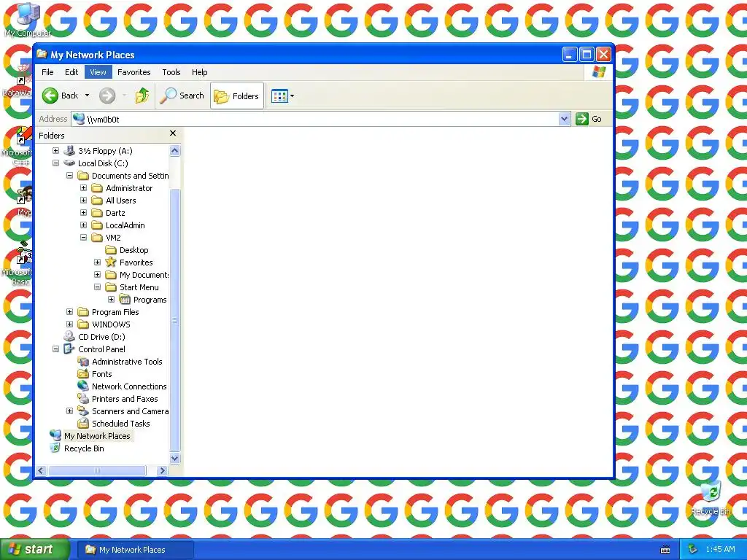Click horizontal scroll left arrow
This screenshot has height=560, width=747.
[41, 470]
